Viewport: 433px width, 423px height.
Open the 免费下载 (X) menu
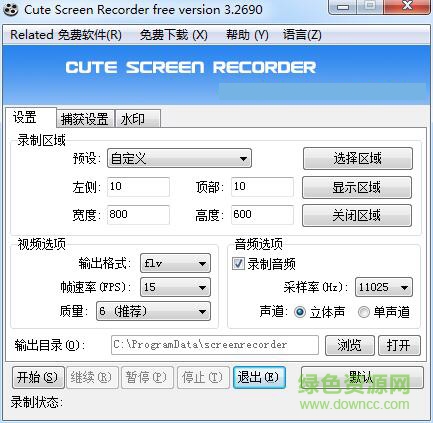click(x=174, y=35)
